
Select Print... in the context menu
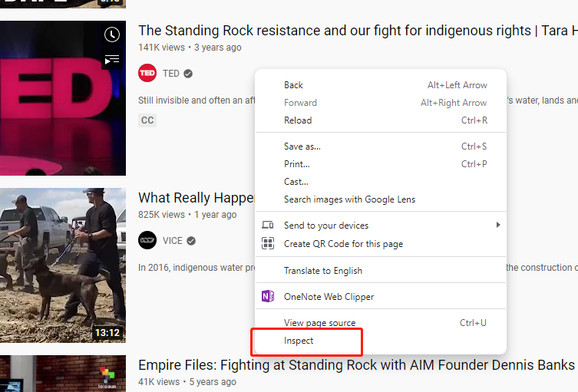297,164
